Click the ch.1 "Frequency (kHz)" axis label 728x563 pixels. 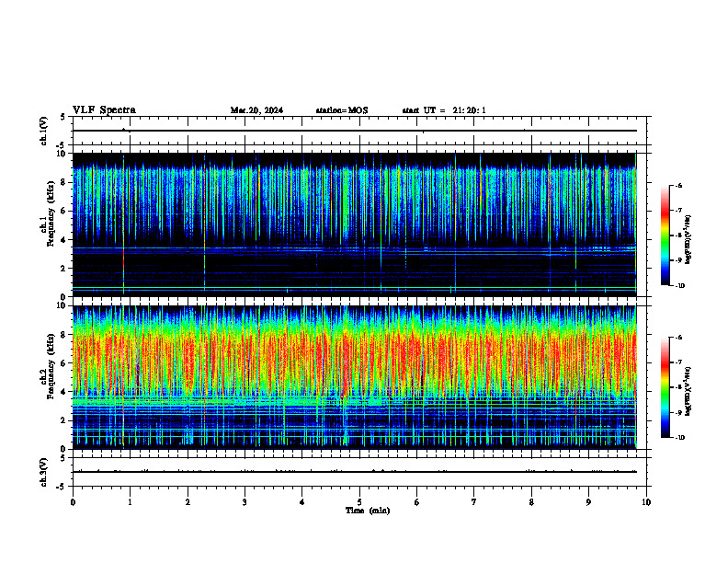point(51,213)
